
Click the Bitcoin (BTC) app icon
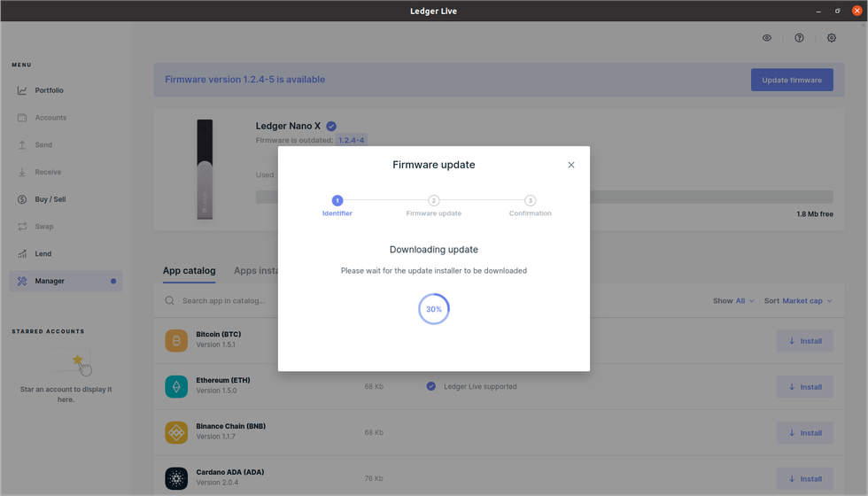[176, 341]
